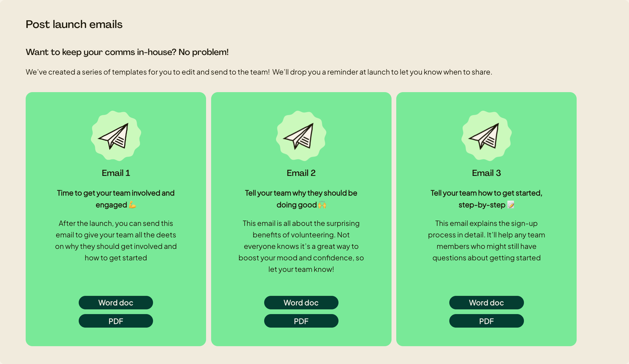Download Email 1 as Word doc
The height and width of the screenshot is (364, 629).
pos(116,302)
